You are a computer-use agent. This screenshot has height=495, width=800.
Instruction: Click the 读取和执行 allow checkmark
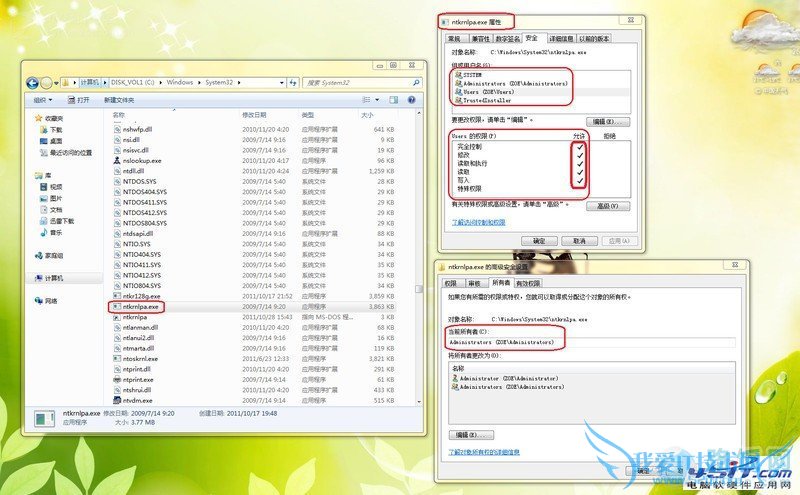coord(580,164)
